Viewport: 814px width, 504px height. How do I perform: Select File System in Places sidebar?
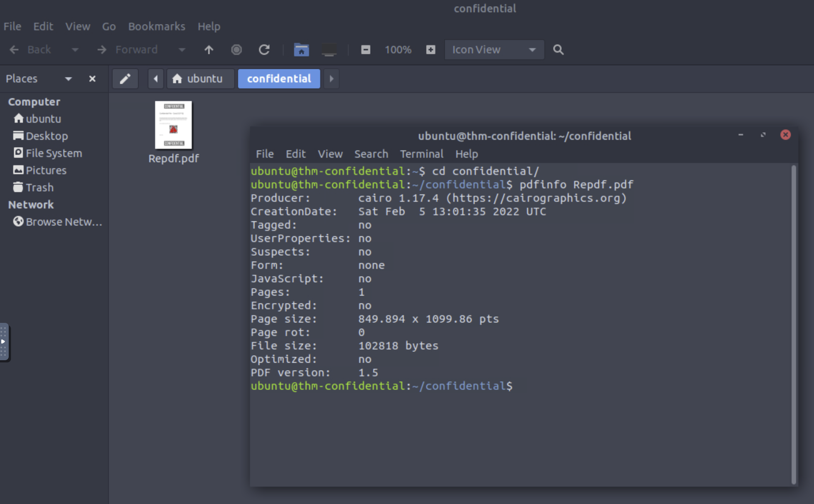[48, 153]
